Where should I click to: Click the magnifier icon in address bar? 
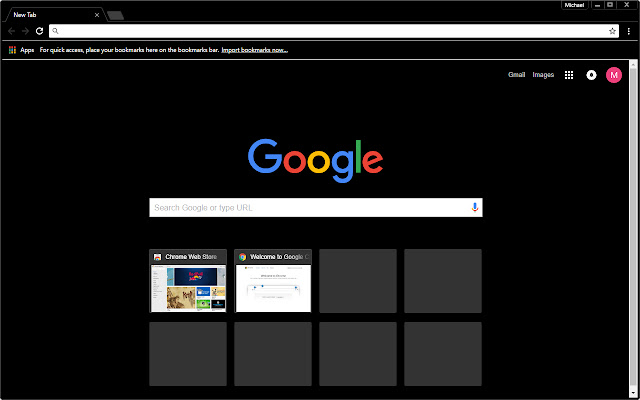coord(56,31)
